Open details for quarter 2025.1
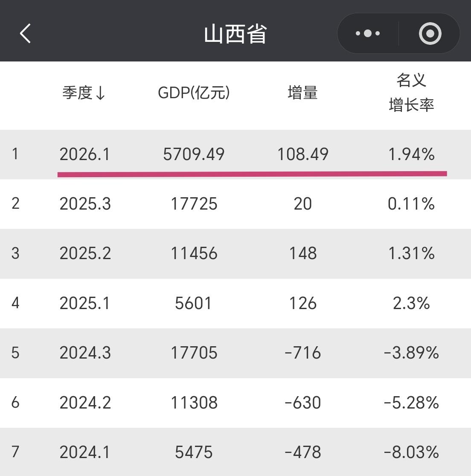 235,304
